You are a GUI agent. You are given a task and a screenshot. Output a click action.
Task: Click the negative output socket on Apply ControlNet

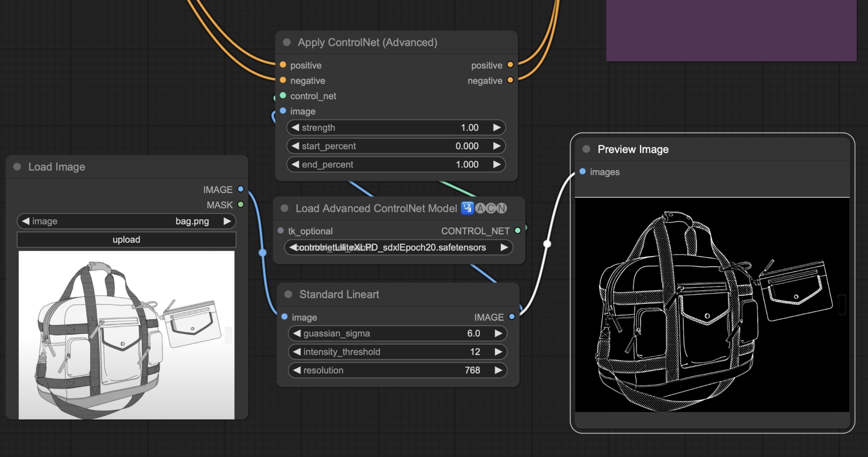coord(510,80)
